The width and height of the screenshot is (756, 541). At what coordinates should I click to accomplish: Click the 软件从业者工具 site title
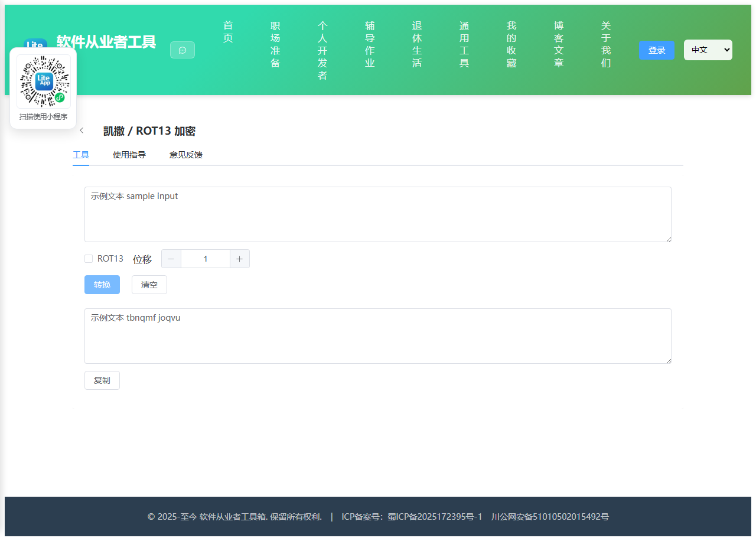pyautogui.click(x=106, y=42)
